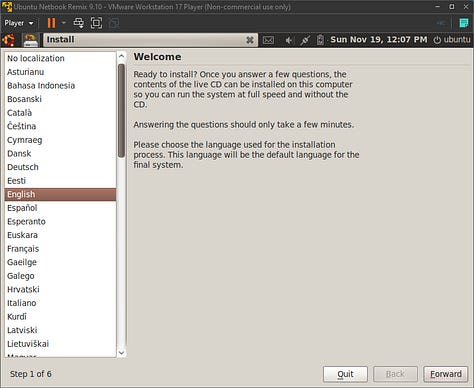Select Asturianu language
Screen dimensions: 474x388
(x=60, y=72)
